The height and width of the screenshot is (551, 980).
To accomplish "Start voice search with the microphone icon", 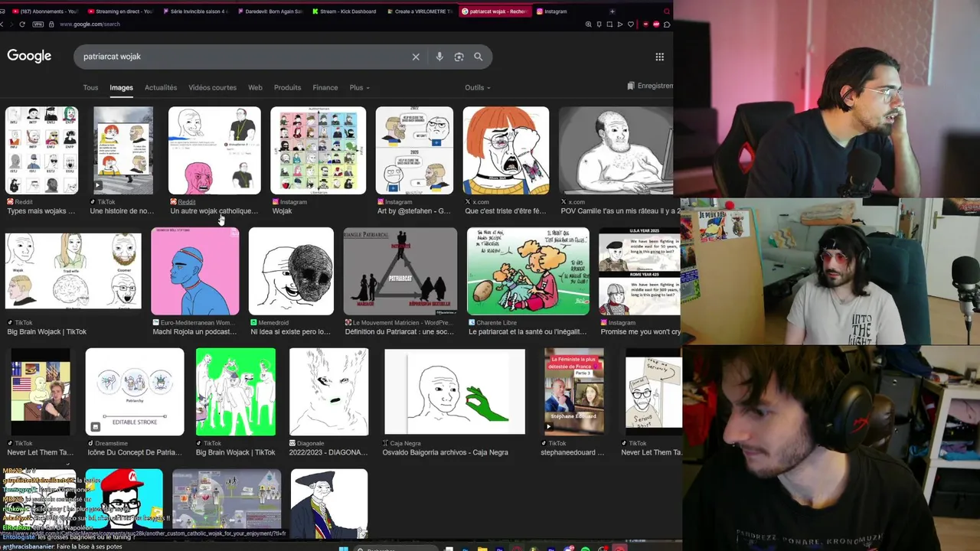I will 439,57.
